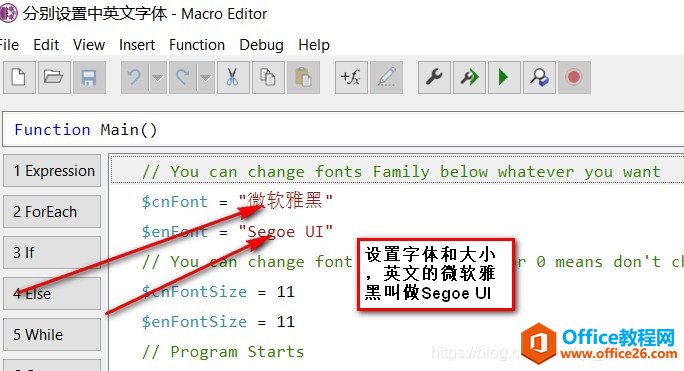Open the Function menu
684x371 pixels.
197,45
